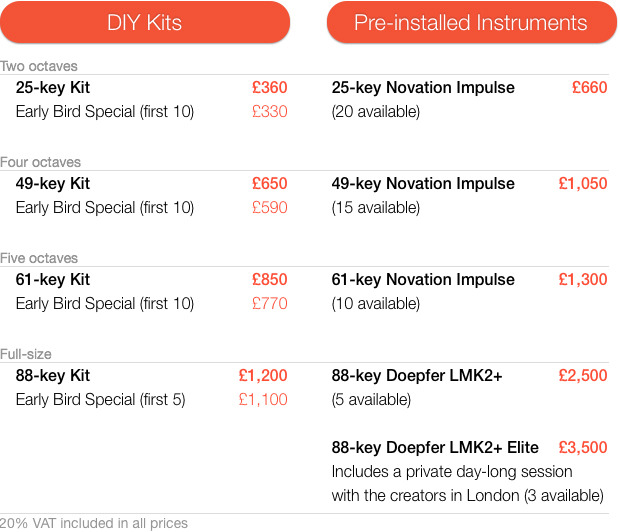Image resolution: width=620 pixels, height=532 pixels.
Task: Select the 61-key Kit item
Action: 53,280
